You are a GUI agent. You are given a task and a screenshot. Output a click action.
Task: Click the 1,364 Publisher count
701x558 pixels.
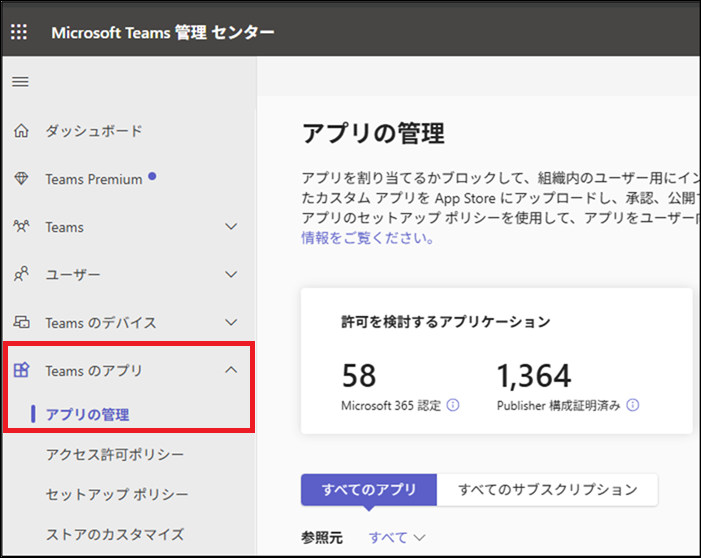(x=534, y=376)
